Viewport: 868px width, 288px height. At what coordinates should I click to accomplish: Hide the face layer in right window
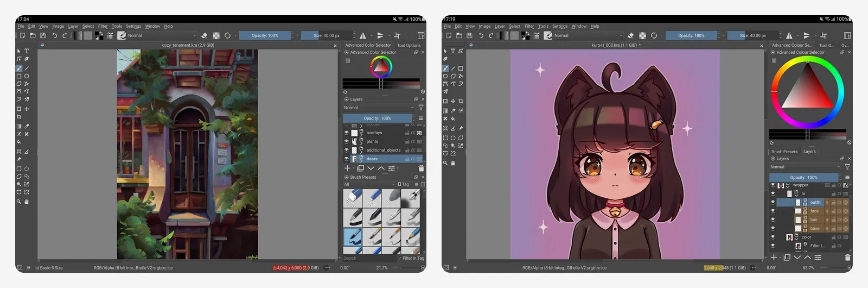pos(773,211)
